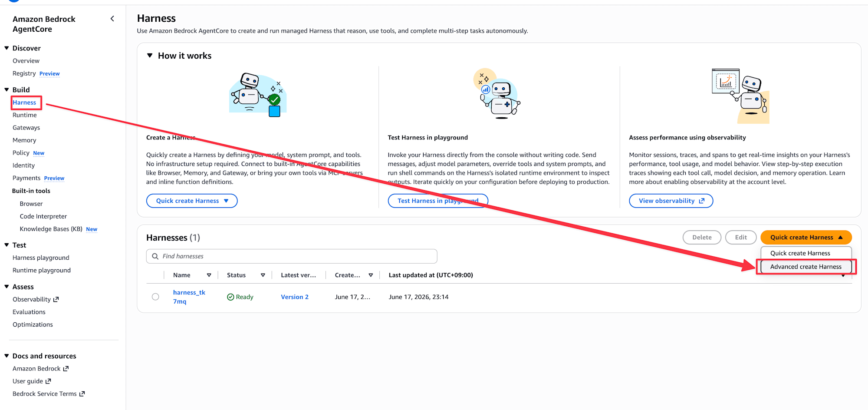The image size is (868, 410).
Task: Open Knowledge Bases (KB) page
Action: coord(51,229)
